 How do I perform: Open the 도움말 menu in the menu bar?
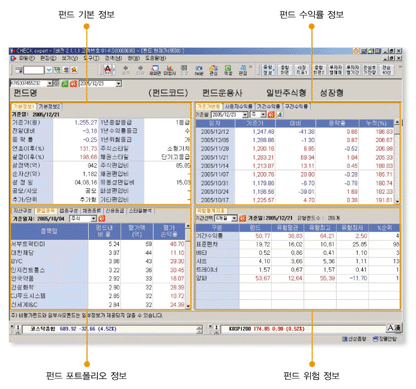(x=155, y=58)
